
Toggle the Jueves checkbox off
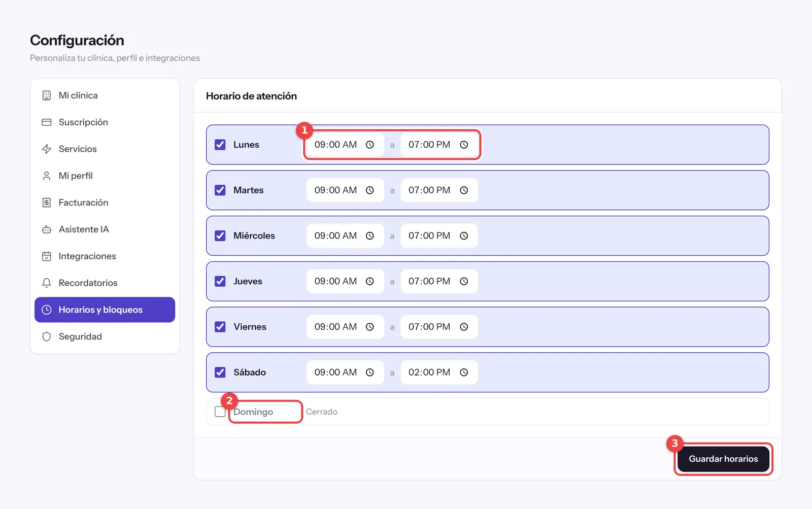tap(220, 281)
